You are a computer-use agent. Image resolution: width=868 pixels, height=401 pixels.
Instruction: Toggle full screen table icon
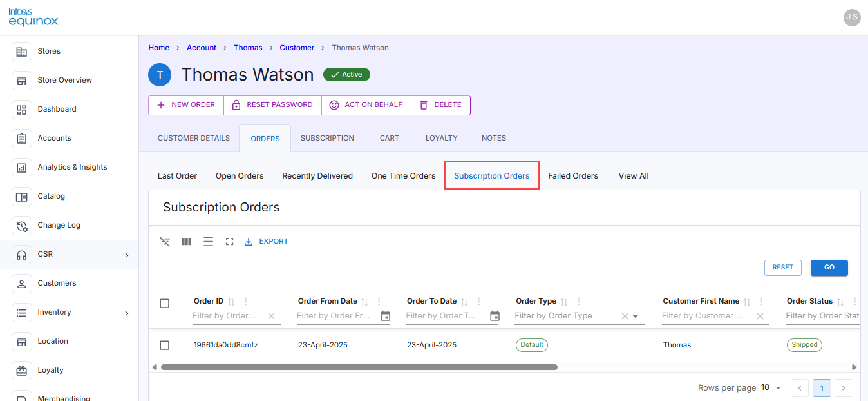[229, 242]
